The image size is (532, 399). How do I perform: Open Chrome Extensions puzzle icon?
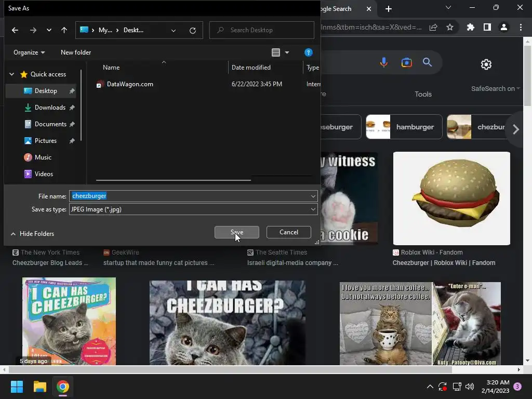(x=471, y=28)
